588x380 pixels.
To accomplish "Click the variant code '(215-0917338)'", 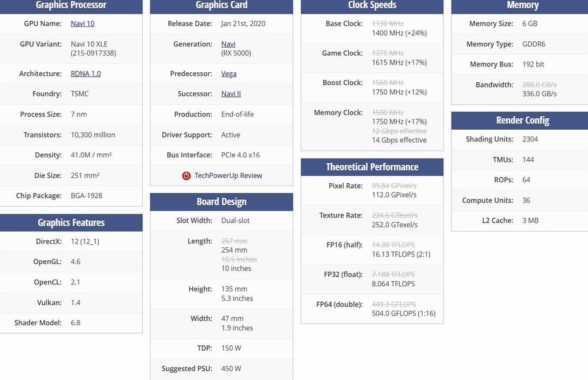I will (93, 53).
